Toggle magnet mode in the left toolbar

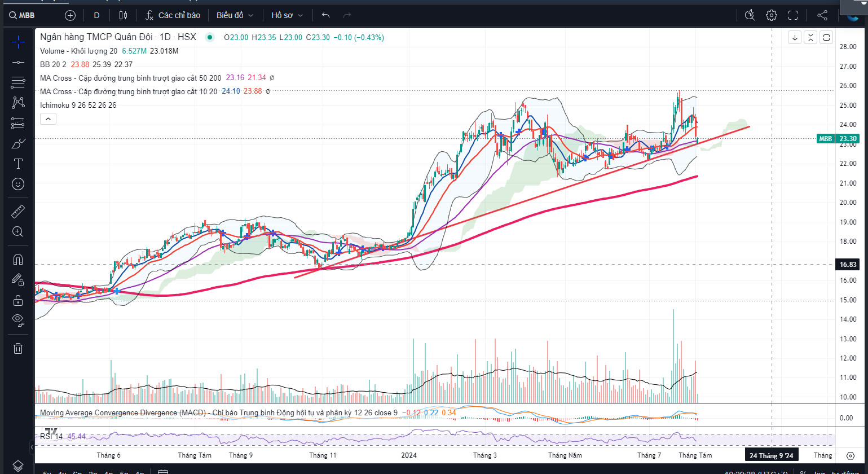click(18, 259)
